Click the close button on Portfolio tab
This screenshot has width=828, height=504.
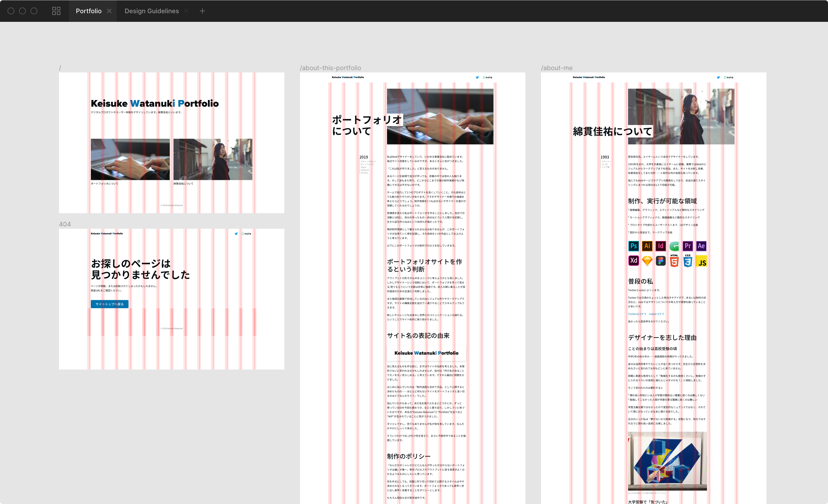pyautogui.click(x=110, y=11)
